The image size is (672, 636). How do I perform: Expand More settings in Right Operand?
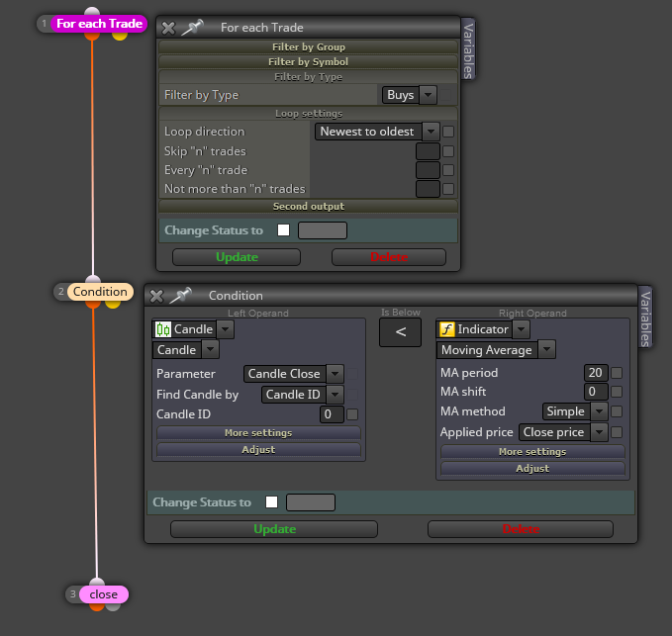(532, 452)
